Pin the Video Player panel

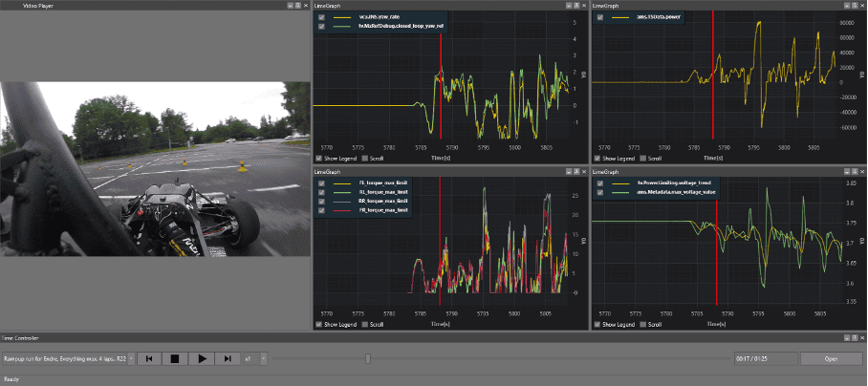click(x=296, y=6)
